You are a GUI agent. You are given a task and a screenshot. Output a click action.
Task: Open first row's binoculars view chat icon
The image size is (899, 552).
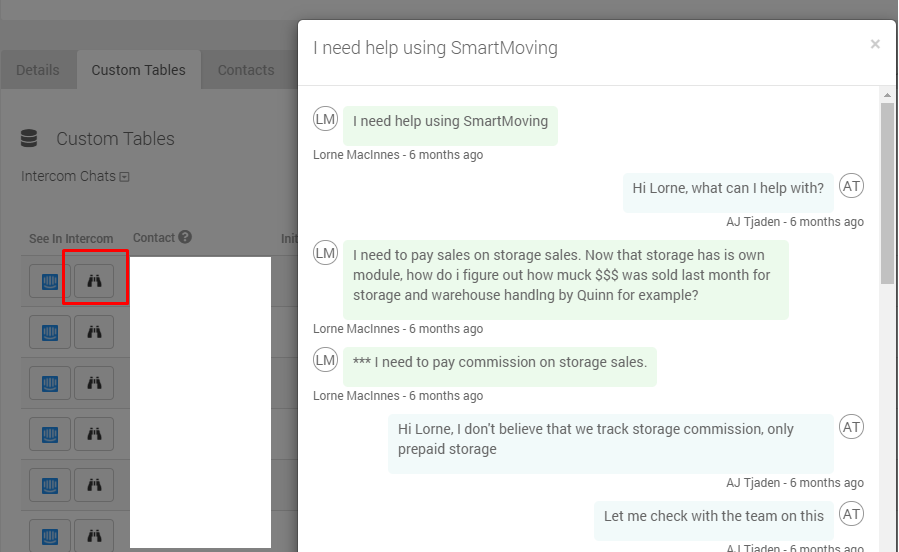pyautogui.click(x=94, y=281)
